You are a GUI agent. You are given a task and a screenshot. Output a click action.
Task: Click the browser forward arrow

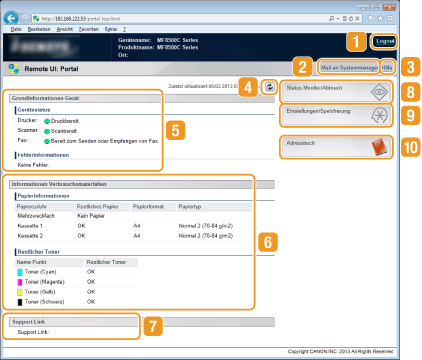click(25, 18)
